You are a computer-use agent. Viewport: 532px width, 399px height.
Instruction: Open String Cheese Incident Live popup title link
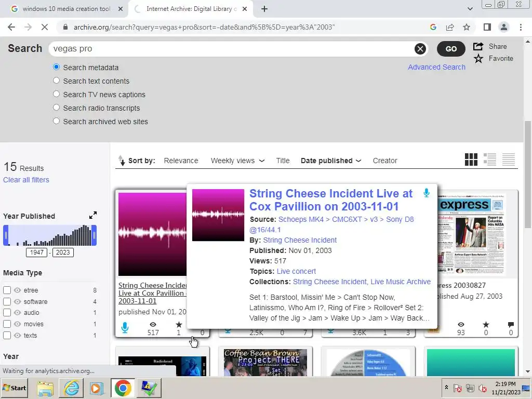click(x=331, y=200)
